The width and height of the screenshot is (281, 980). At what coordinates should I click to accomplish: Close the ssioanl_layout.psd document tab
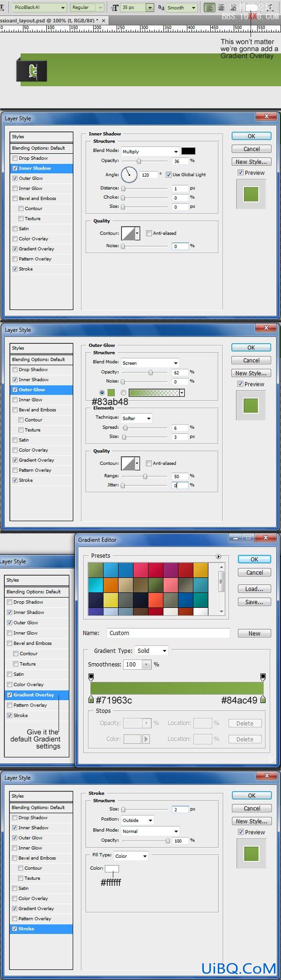tap(104, 21)
